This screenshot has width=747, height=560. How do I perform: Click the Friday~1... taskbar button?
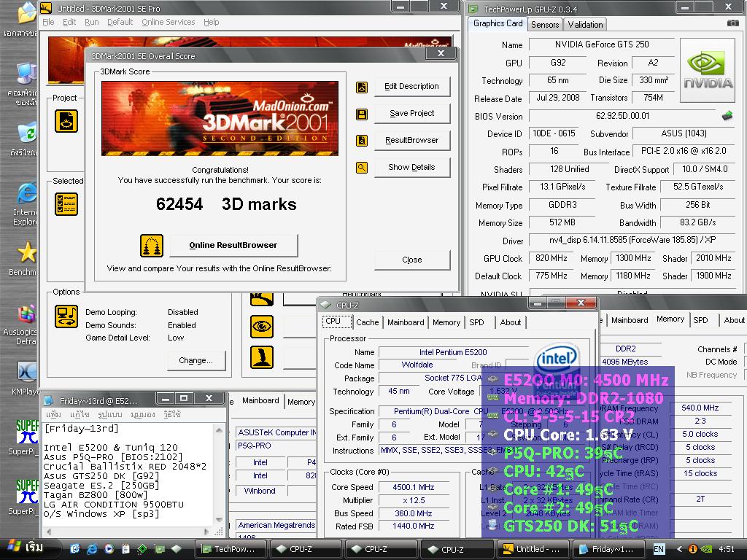pos(609,549)
